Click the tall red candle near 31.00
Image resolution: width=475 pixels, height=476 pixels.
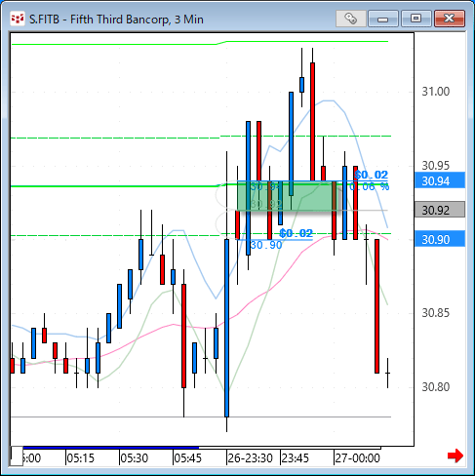coord(312,122)
